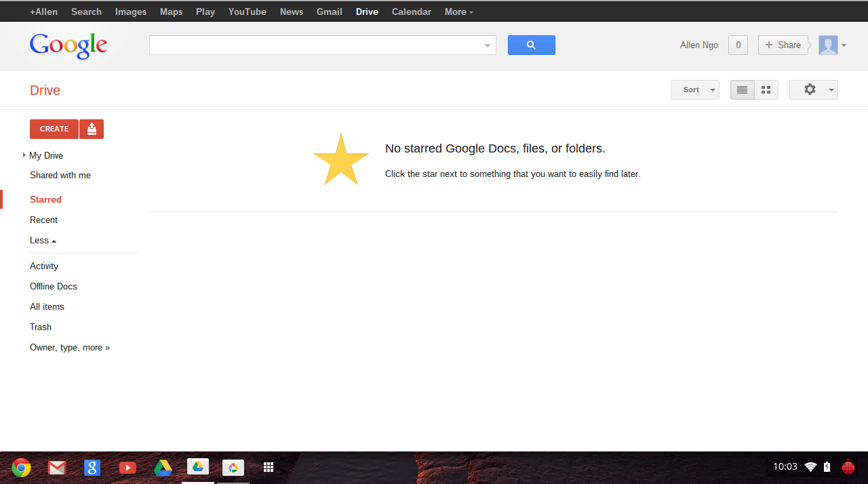Viewport: 868px width, 484px height.
Task: Select Starred in the sidebar
Action: pyautogui.click(x=45, y=200)
